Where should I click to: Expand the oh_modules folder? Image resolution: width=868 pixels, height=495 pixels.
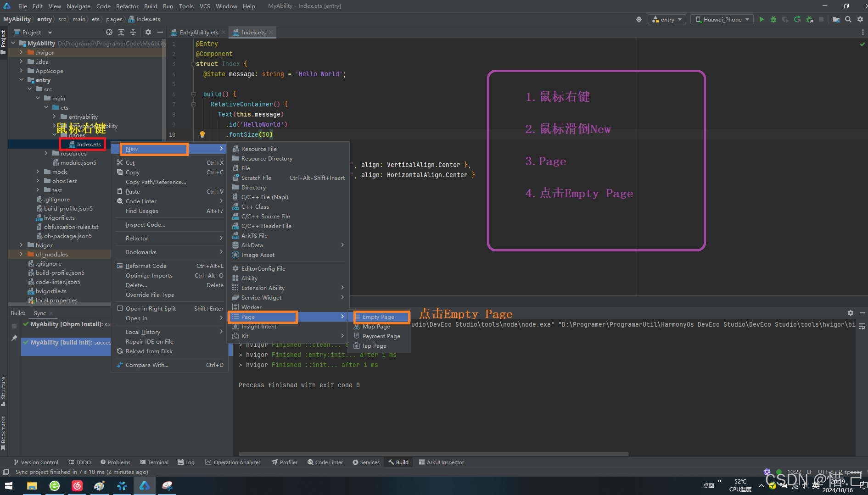coord(21,254)
